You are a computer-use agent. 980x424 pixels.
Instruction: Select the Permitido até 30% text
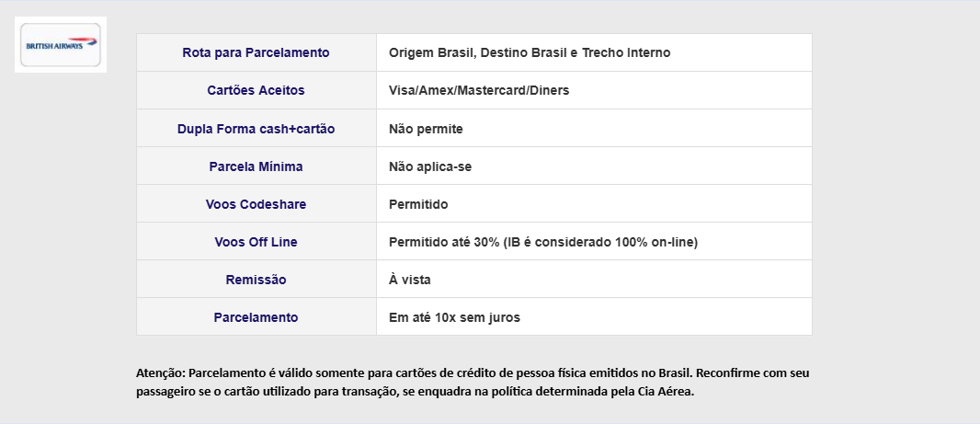tap(444, 242)
